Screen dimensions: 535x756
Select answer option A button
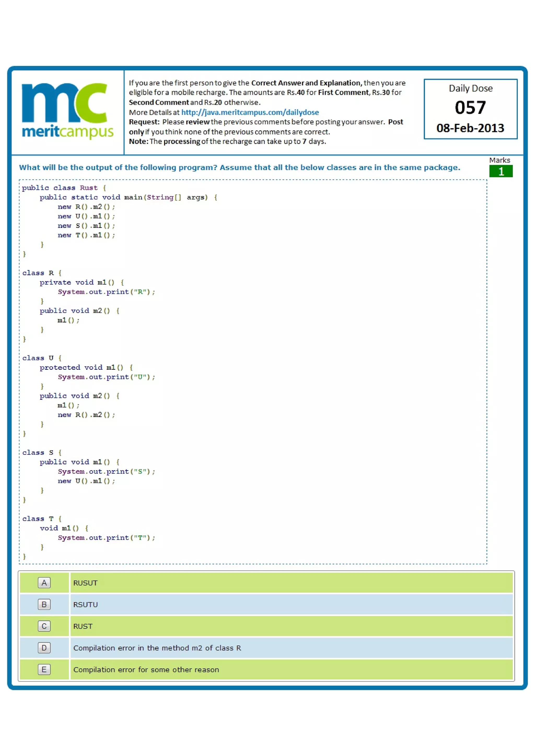pyautogui.click(x=44, y=583)
